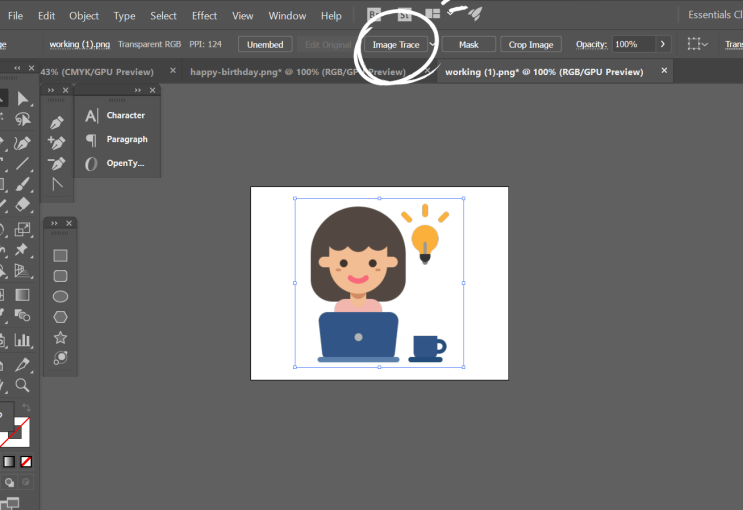This screenshot has width=743, height=510.
Task: Open the Effect menu
Action: [x=204, y=16]
